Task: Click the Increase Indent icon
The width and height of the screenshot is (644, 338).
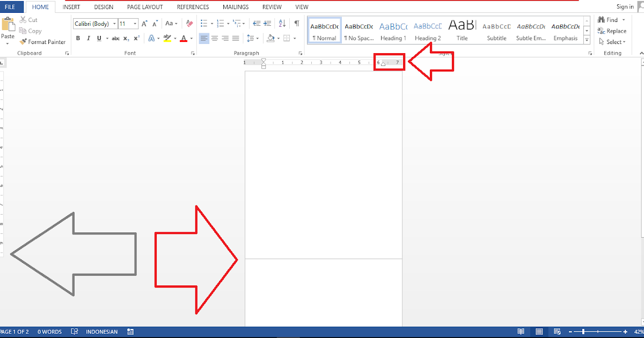Action: pyautogui.click(x=267, y=24)
